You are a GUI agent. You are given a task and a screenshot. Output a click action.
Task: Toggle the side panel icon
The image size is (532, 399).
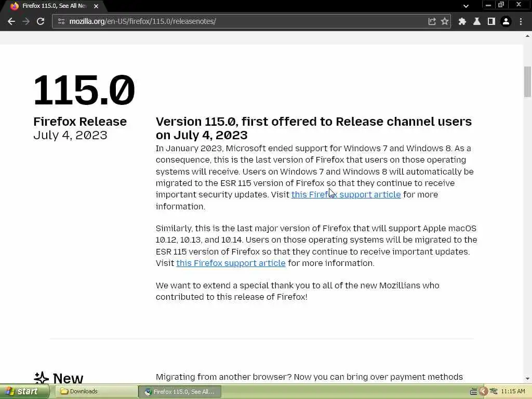pyautogui.click(x=491, y=21)
